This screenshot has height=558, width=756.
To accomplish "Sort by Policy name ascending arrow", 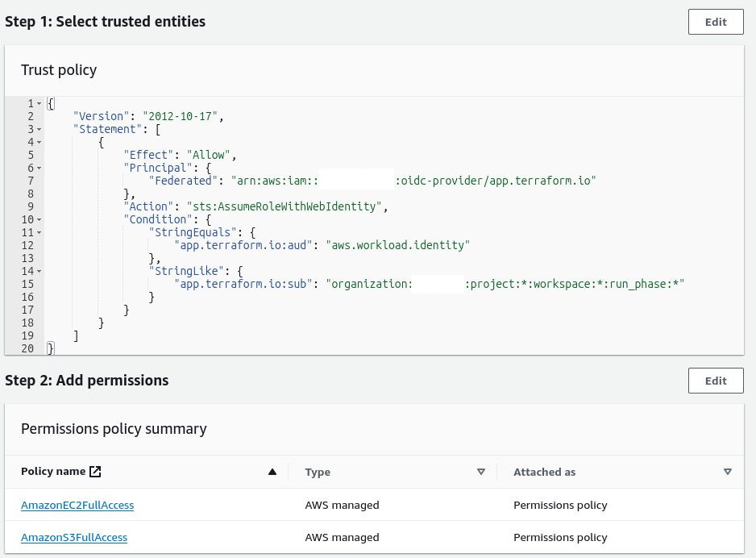I will pyautogui.click(x=272, y=472).
